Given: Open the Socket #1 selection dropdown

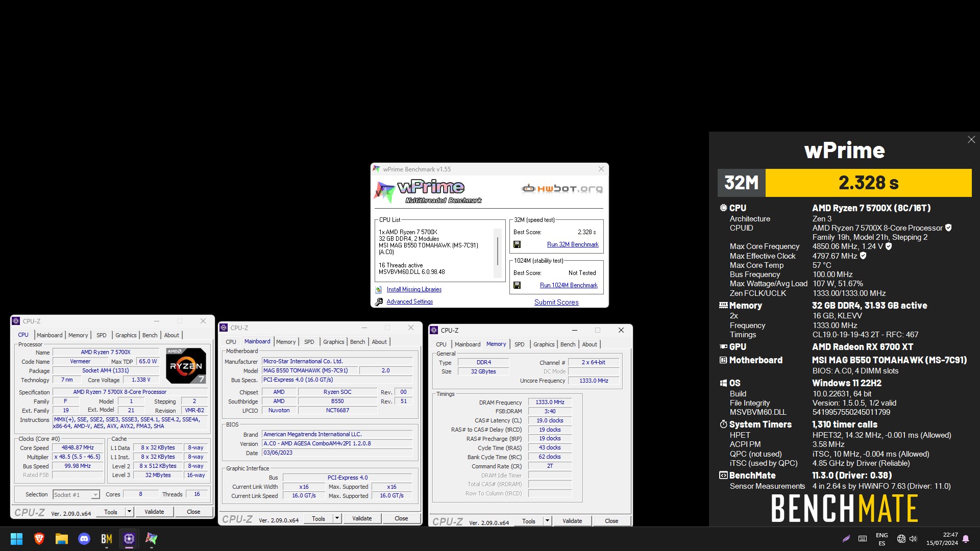Looking at the screenshot, I should (x=95, y=495).
